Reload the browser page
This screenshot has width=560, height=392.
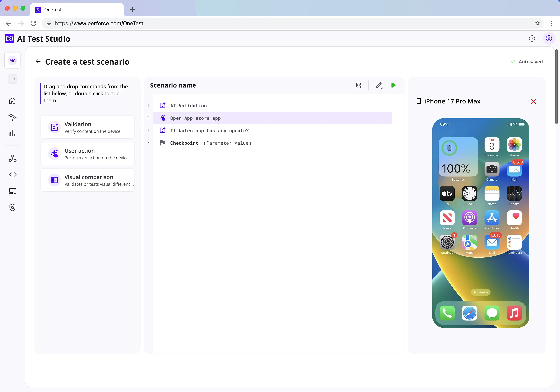pos(34,23)
